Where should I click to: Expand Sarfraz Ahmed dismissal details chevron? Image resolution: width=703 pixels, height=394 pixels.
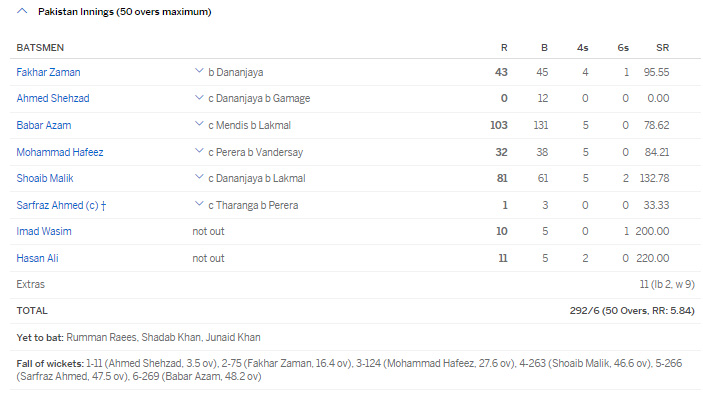click(199, 203)
